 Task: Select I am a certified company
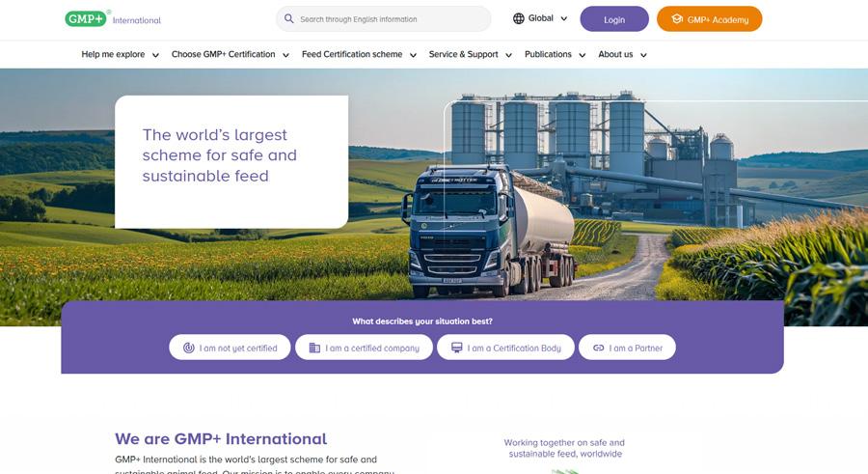364,347
